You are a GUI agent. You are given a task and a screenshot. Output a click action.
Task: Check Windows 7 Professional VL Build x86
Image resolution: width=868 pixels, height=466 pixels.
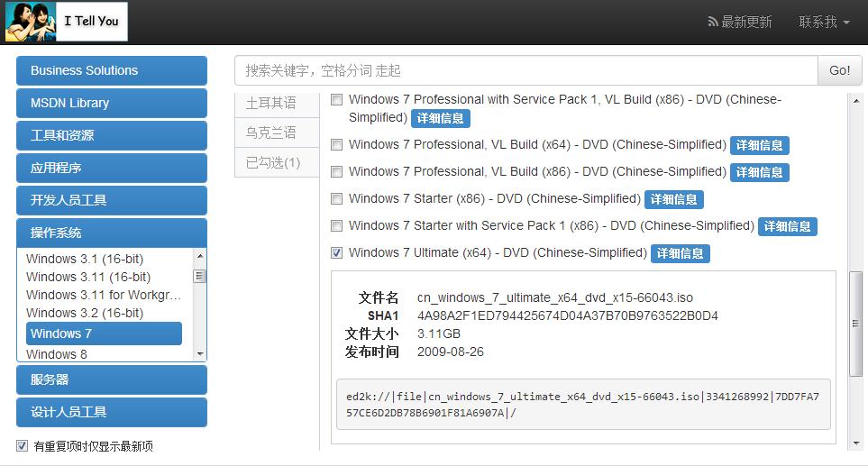click(336, 171)
